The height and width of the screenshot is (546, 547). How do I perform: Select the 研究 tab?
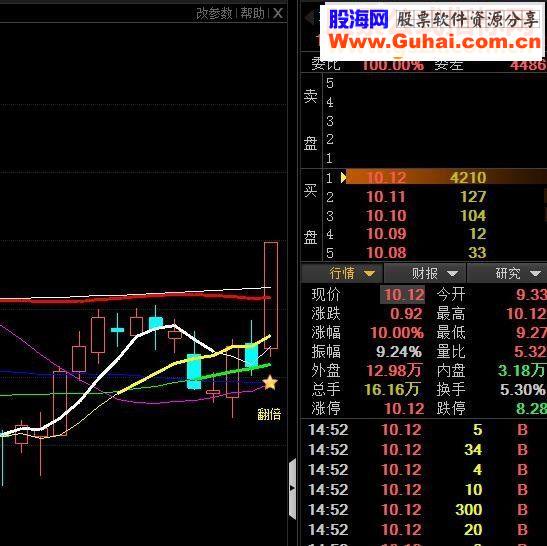(x=508, y=273)
